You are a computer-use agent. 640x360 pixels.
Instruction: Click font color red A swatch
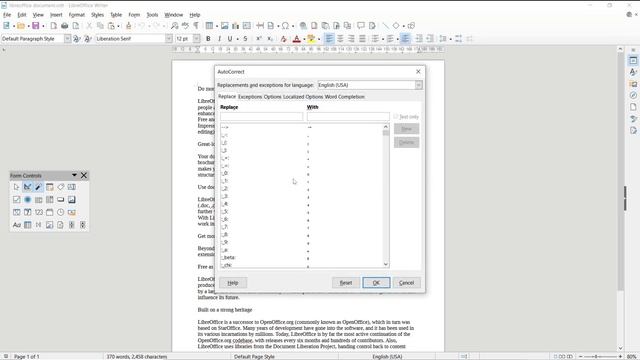pos(297,39)
